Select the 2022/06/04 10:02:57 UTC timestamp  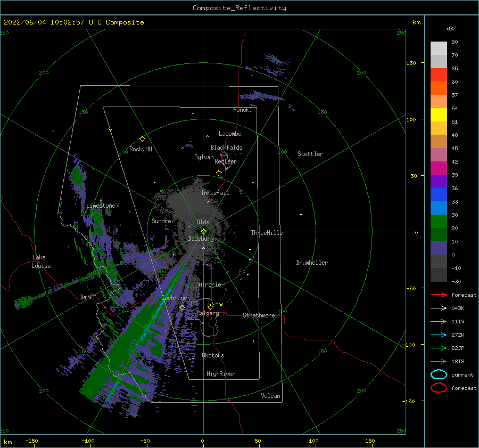coord(74,22)
